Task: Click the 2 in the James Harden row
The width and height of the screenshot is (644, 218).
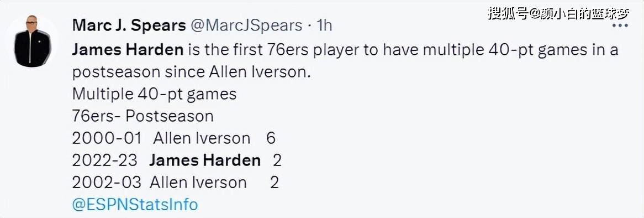Action: coord(277,160)
